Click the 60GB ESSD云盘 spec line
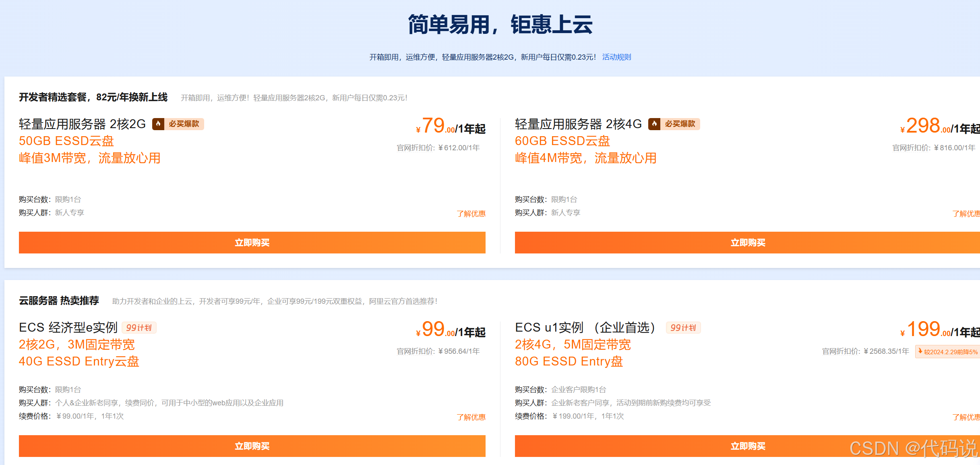 pos(562,141)
